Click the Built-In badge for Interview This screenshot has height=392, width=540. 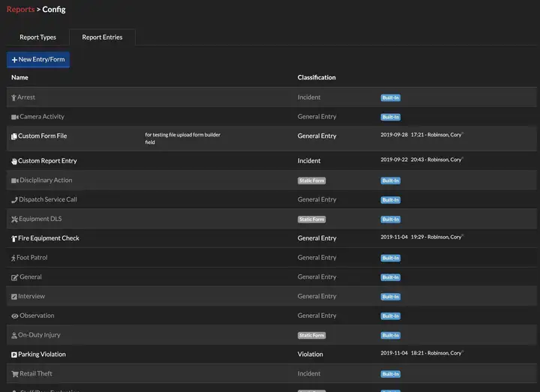[391, 297]
